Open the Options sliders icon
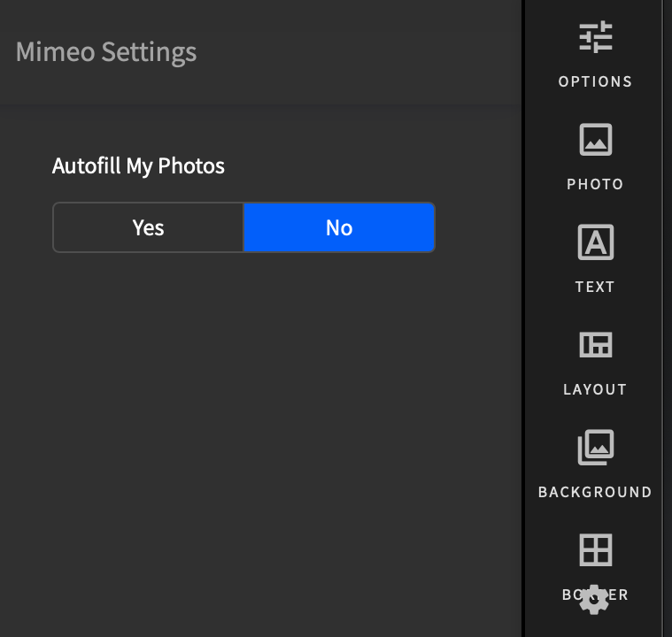The image size is (672, 637). click(x=596, y=37)
